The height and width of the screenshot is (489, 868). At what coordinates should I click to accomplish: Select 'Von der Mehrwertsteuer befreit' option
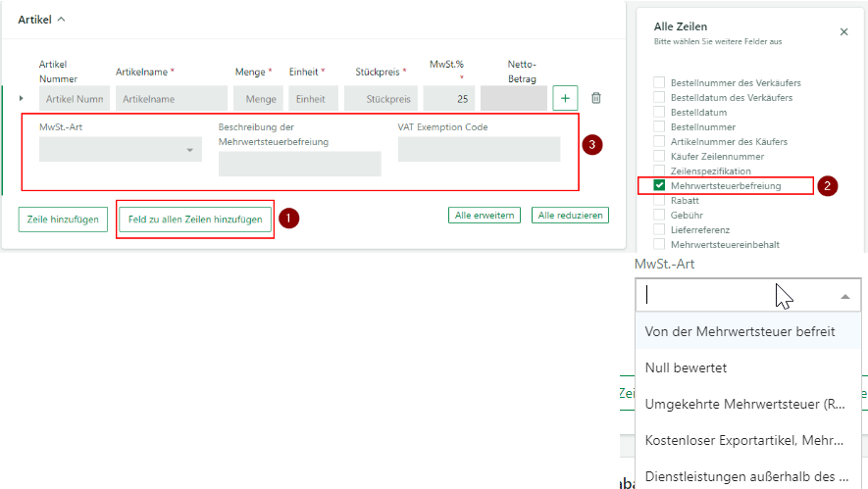point(740,331)
